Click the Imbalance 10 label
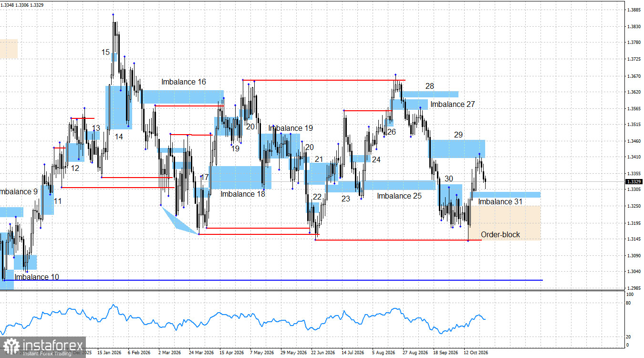This screenshot has height=358, width=644. [x=37, y=277]
